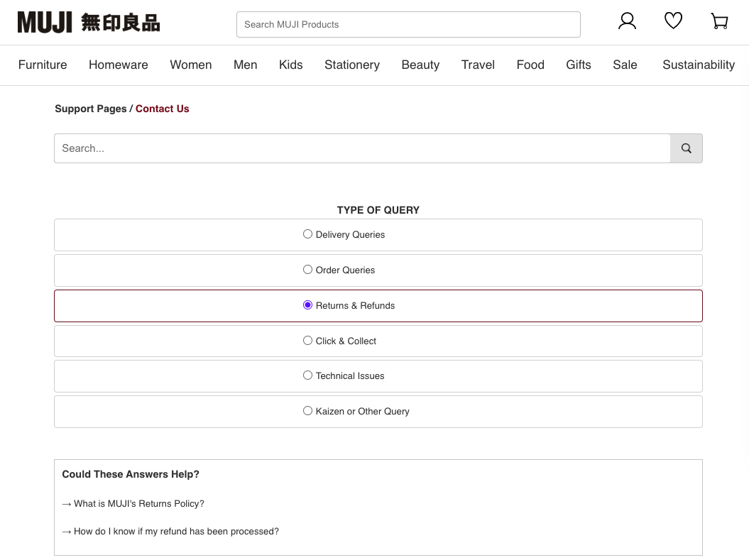Click the MUJI logo
Viewport: 749px width, 560px height.
(x=88, y=22)
